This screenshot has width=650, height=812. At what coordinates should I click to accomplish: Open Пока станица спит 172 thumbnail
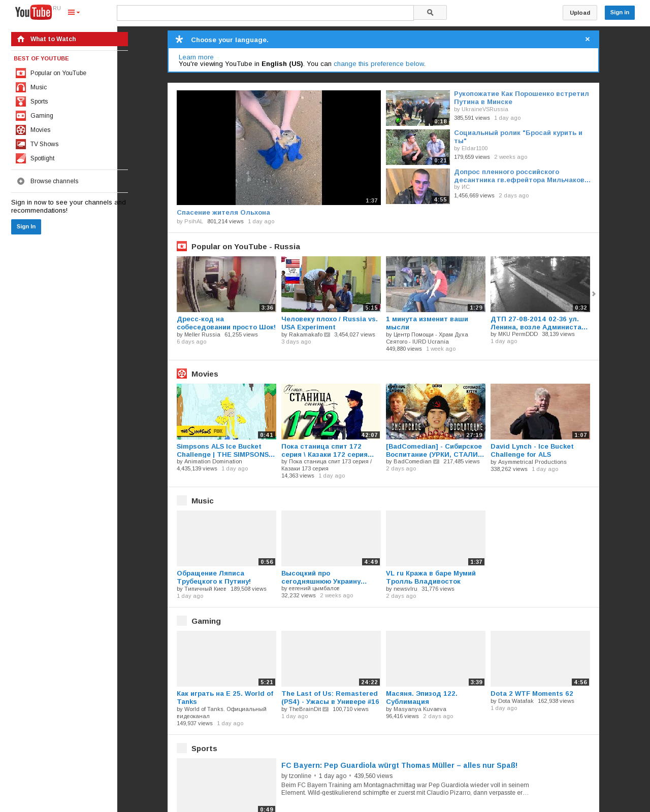pyautogui.click(x=331, y=412)
